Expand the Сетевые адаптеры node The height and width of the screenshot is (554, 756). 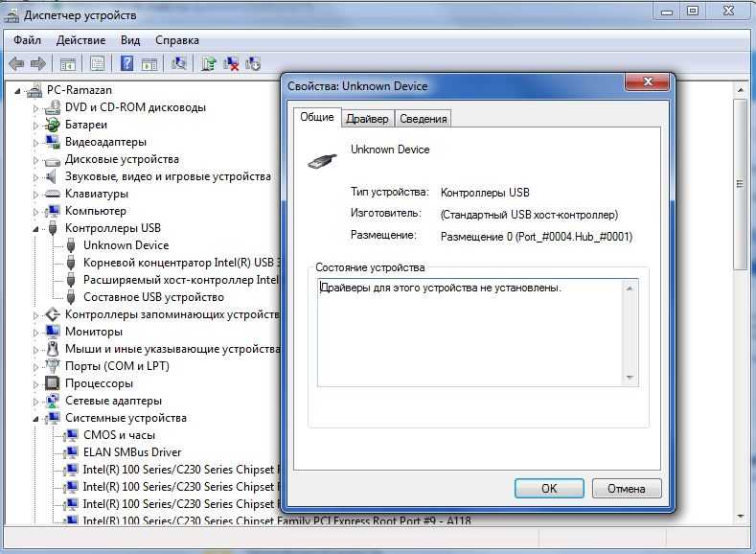(35, 402)
